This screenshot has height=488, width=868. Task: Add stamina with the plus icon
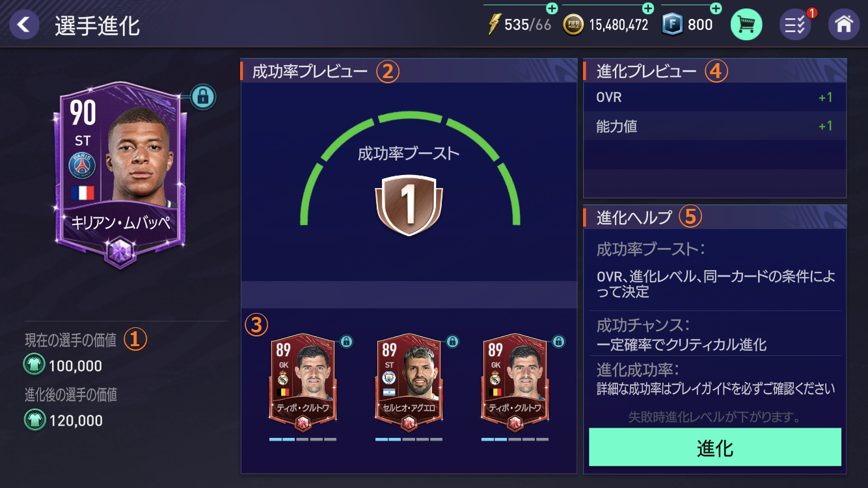tap(552, 8)
